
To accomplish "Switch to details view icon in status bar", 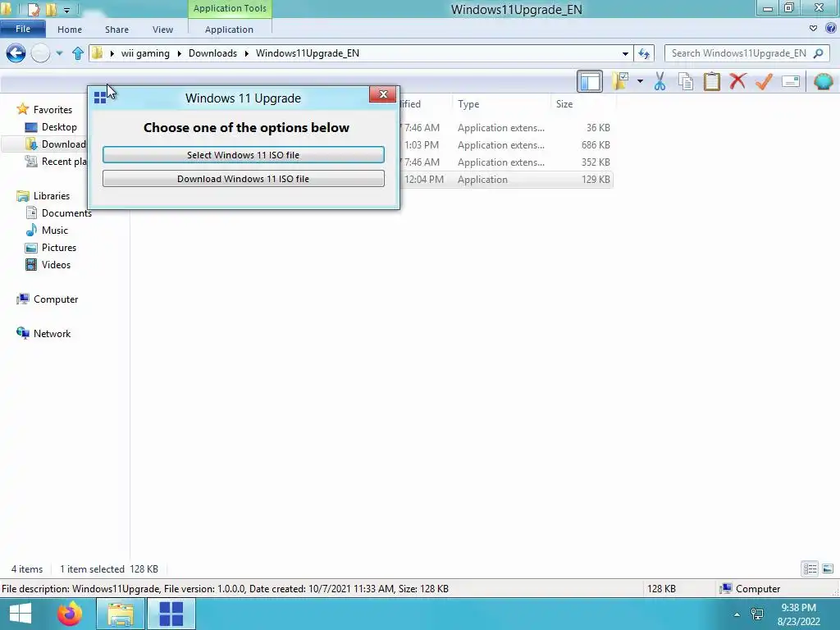I will (810, 568).
